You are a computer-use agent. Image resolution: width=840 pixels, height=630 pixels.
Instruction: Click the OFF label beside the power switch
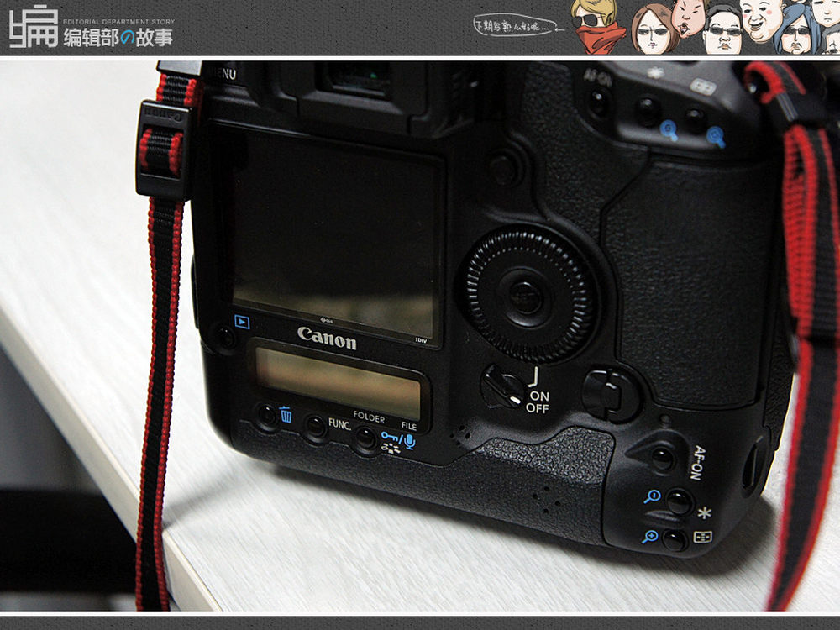[x=538, y=408]
